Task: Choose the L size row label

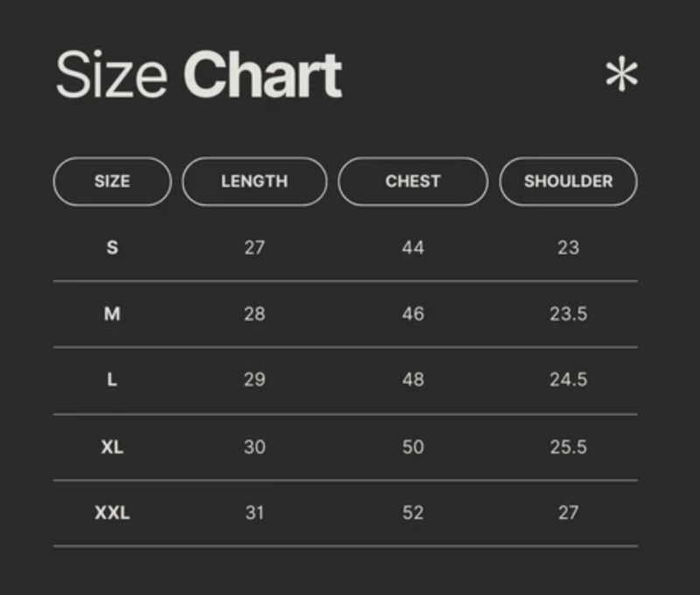Action: point(112,380)
